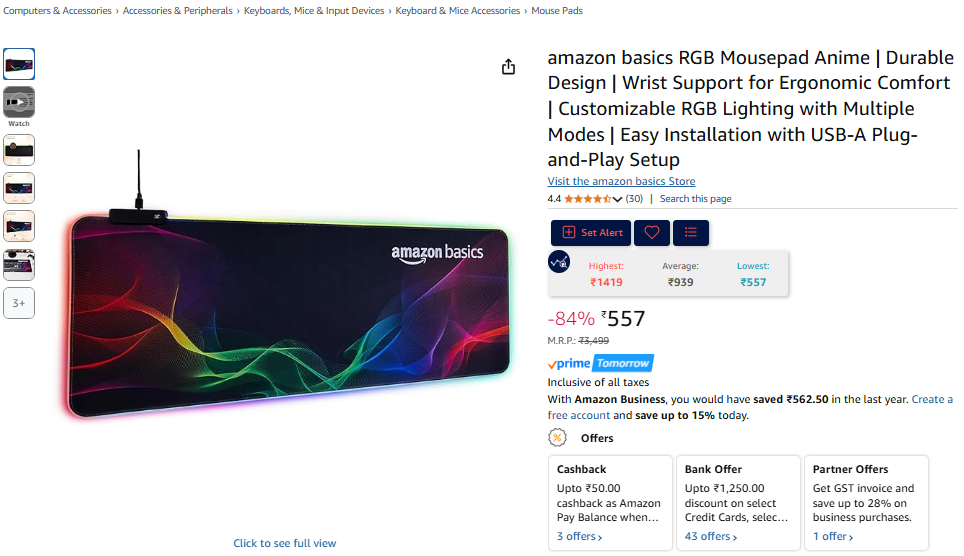The image size is (964, 556).
Task: Expand the 1 offer Partner Offers link
Action: 832,536
